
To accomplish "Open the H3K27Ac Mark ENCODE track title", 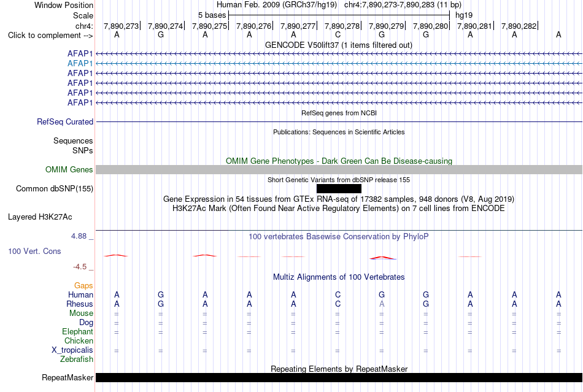I will point(339,209).
